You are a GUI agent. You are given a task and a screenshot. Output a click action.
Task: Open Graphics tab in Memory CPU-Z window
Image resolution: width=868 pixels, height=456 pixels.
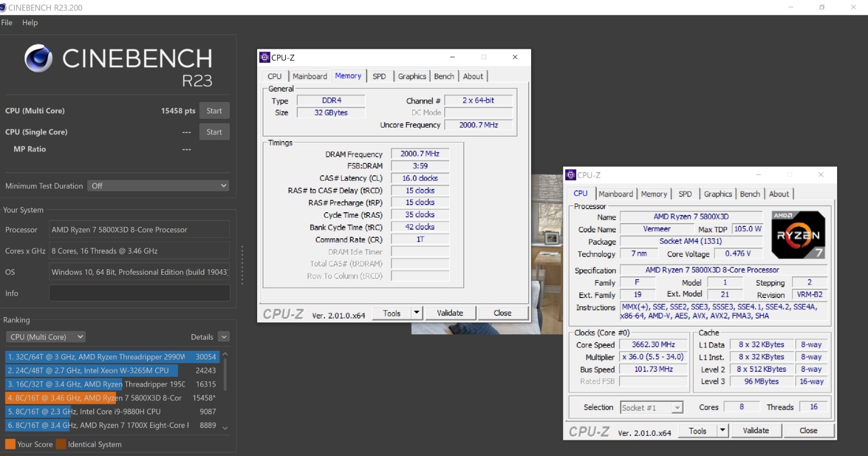point(412,77)
